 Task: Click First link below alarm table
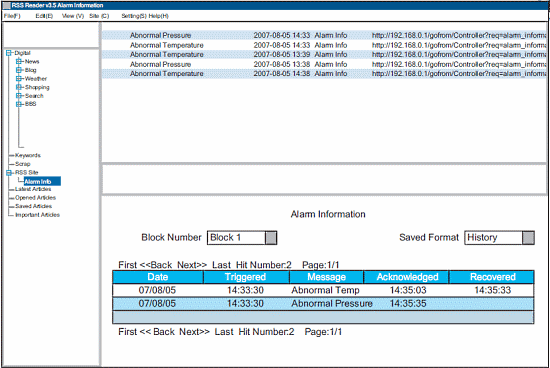point(127,332)
